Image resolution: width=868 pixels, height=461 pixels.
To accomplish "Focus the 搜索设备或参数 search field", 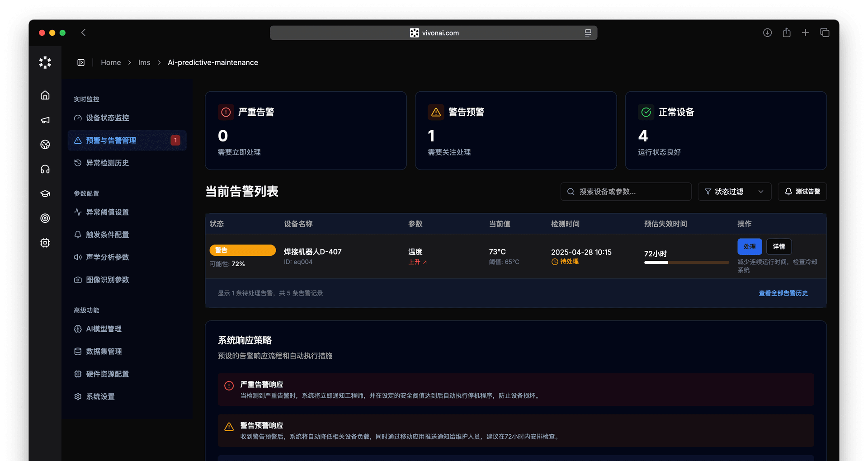I will tap(626, 192).
